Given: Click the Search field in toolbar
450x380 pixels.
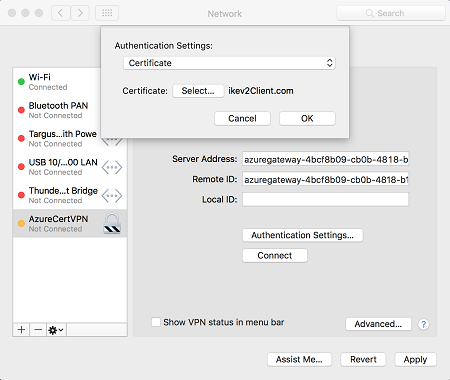Looking at the screenshot, I should (391, 13).
